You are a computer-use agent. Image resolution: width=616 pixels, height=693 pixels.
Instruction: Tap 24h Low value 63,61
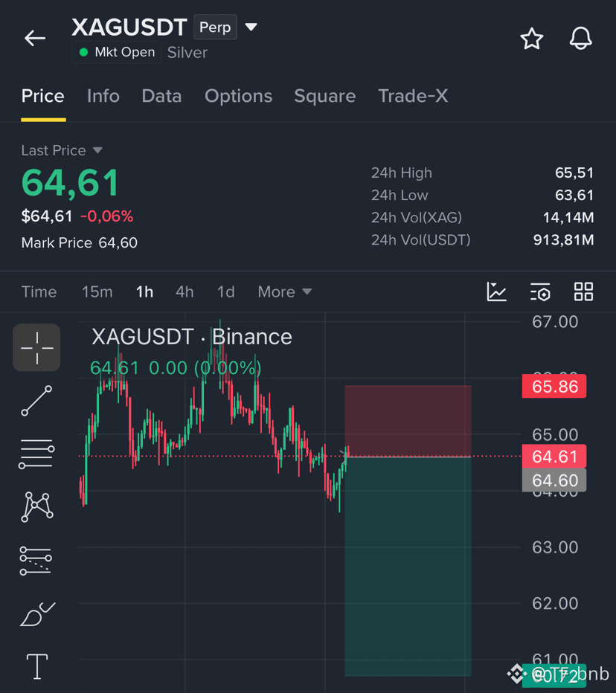click(574, 195)
